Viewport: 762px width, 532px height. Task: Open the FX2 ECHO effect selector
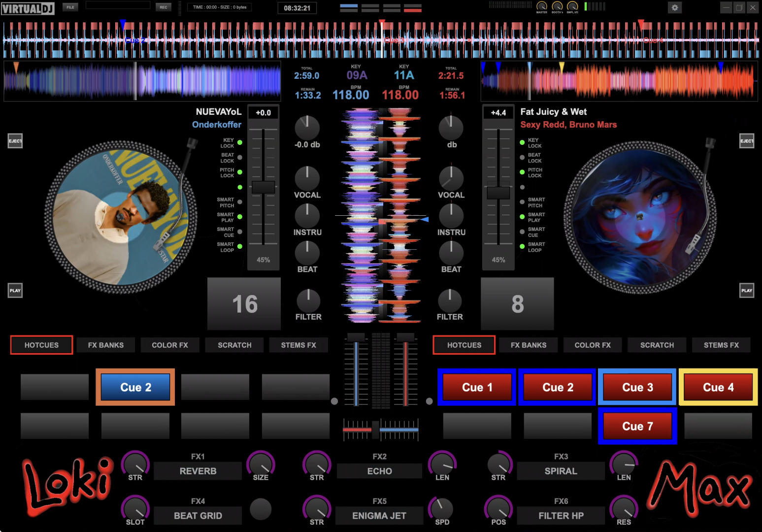click(x=379, y=471)
